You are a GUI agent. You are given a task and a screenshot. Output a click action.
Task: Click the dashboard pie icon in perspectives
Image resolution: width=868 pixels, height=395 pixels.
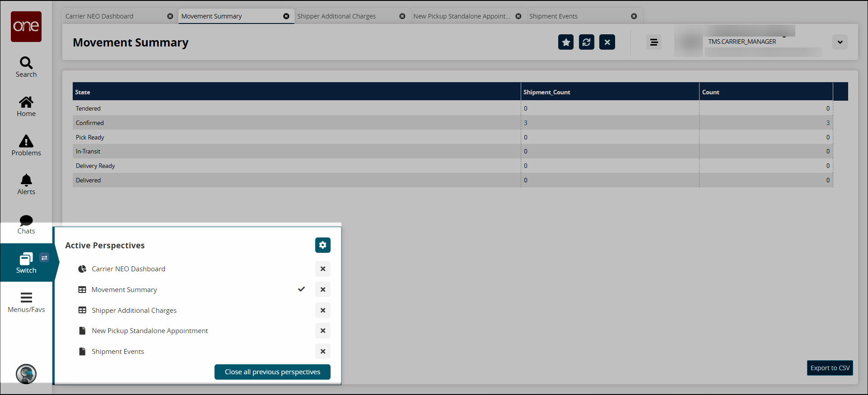[82, 269]
